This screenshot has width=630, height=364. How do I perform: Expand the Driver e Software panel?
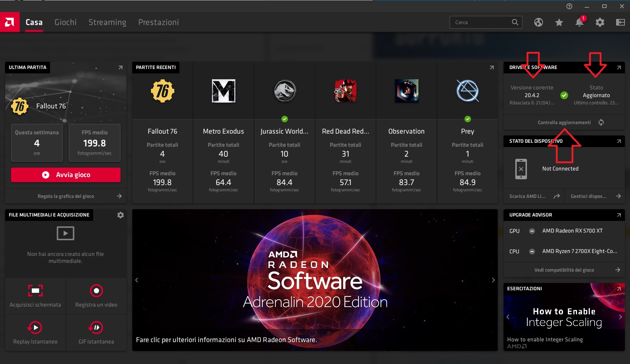tap(619, 68)
